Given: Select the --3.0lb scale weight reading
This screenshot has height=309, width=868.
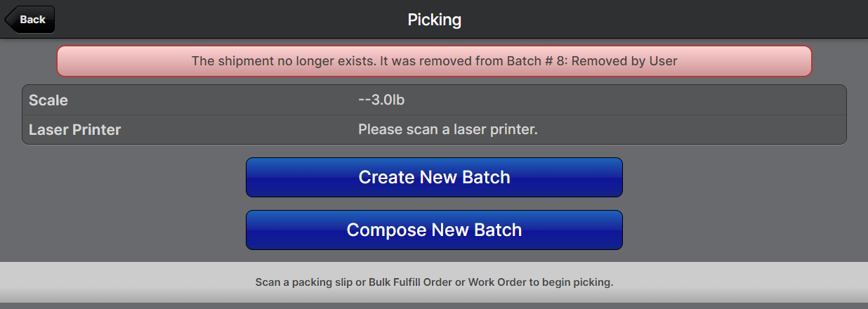Looking at the screenshot, I should pos(381,100).
